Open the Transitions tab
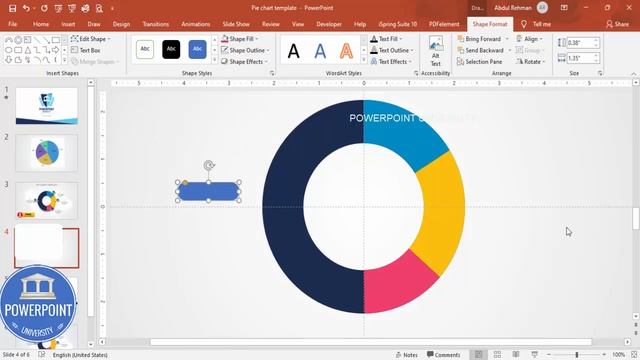The image size is (640, 360). 156,24
